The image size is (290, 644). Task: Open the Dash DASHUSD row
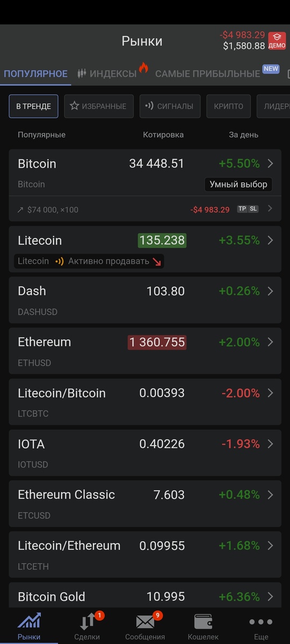pyautogui.click(x=145, y=300)
